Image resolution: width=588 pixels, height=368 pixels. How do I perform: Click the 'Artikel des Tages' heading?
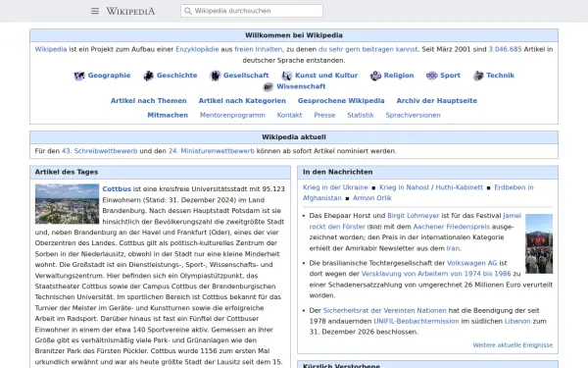pyautogui.click(x=67, y=172)
